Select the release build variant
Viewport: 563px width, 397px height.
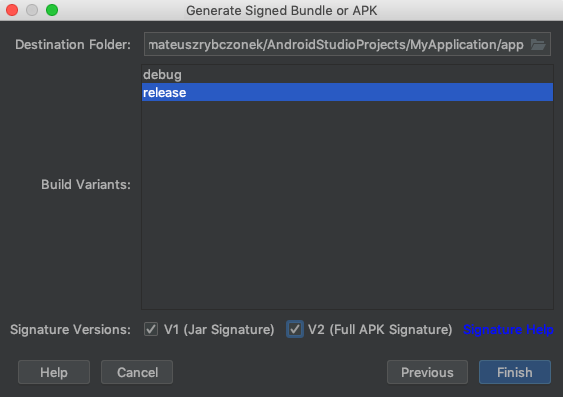pos(347,92)
